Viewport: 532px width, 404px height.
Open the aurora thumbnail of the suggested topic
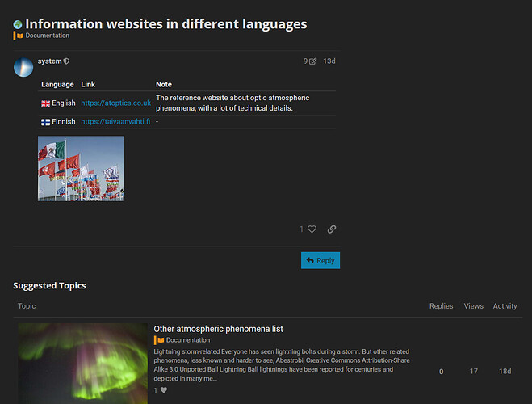(x=83, y=364)
